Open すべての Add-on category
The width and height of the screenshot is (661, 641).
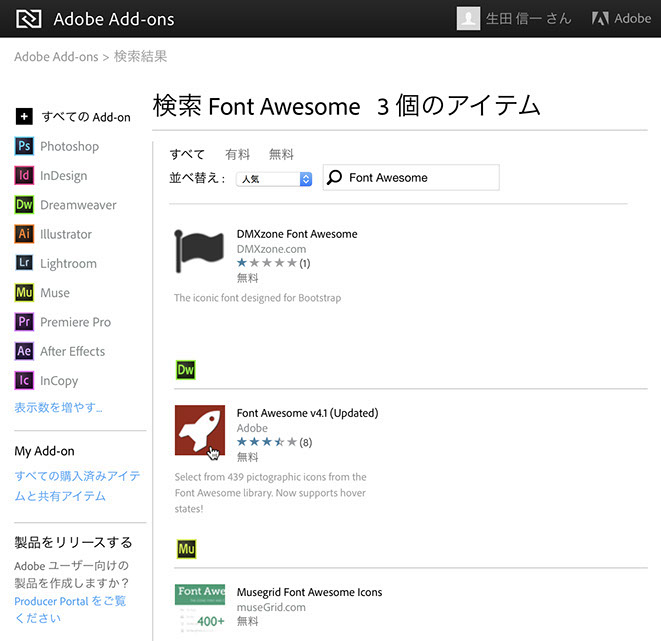click(x=86, y=117)
